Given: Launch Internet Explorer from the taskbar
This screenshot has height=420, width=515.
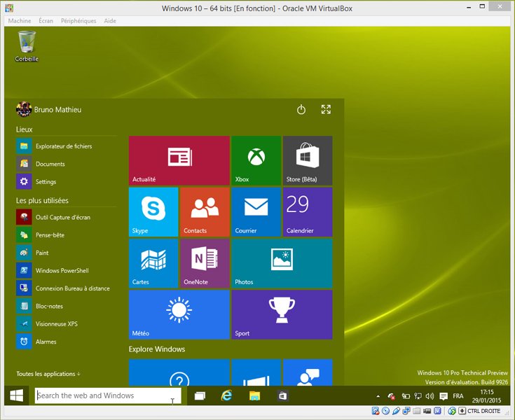Looking at the screenshot, I should coord(226,395).
